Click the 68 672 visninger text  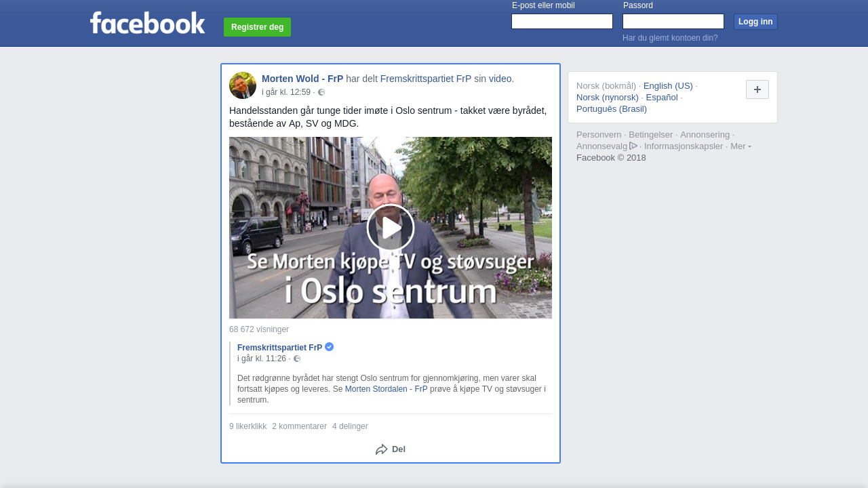pos(259,329)
